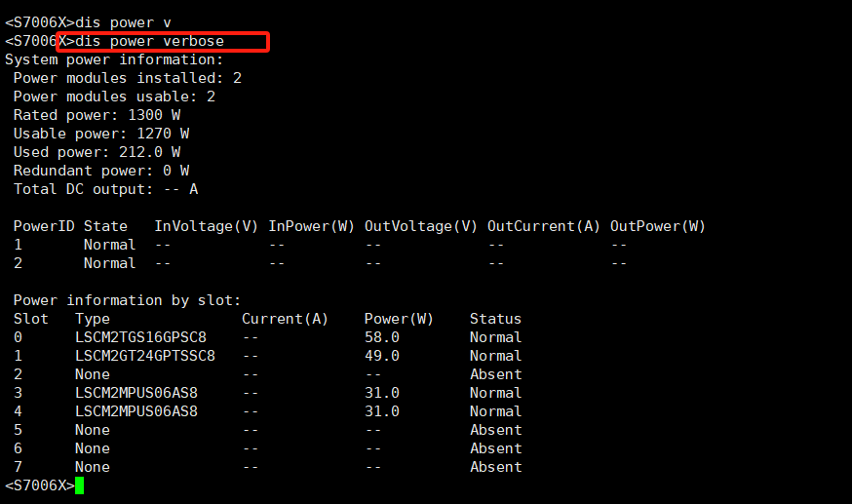Click the "Redundant power: 0 W" line
Image resolution: width=852 pixels, height=504 pixels.
tap(100, 171)
